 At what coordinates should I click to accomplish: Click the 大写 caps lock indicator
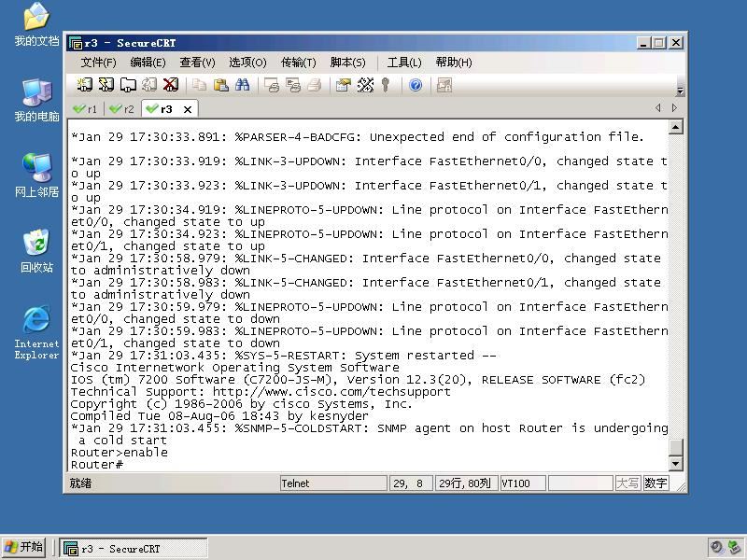(x=627, y=483)
